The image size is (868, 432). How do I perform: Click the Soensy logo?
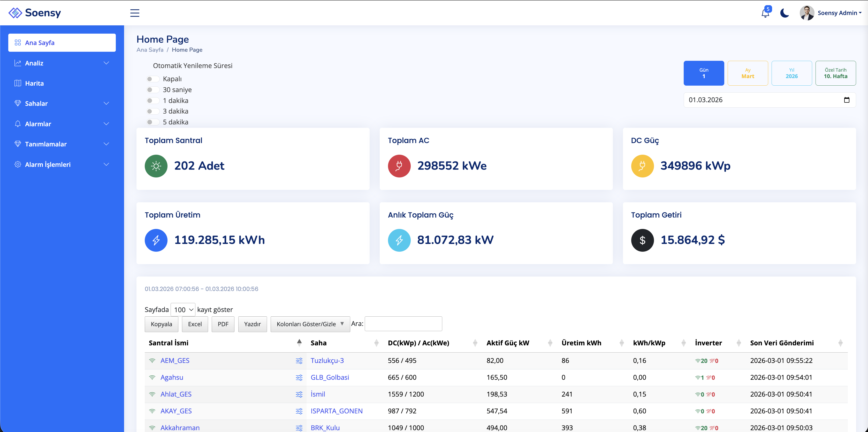pos(35,13)
